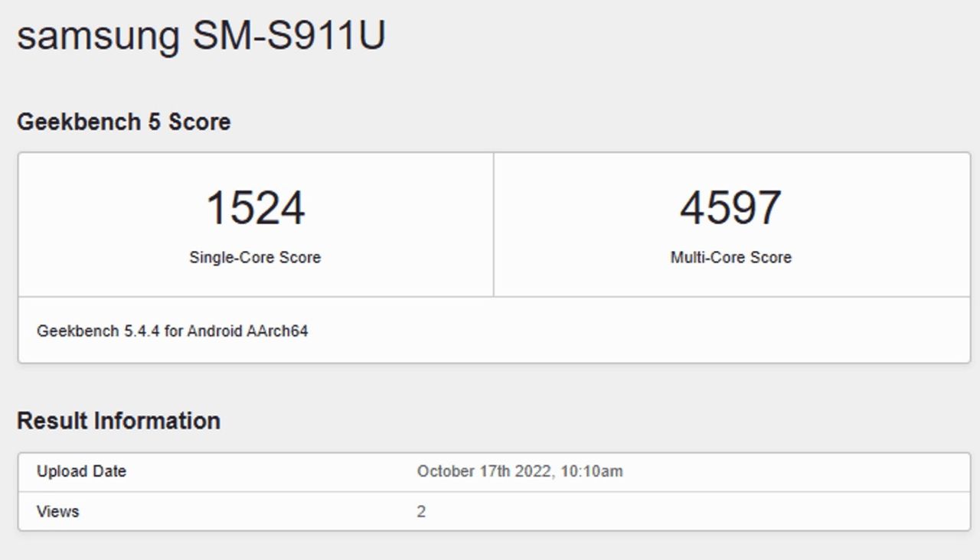Click the "5.4.4" version number

(142, 331)
